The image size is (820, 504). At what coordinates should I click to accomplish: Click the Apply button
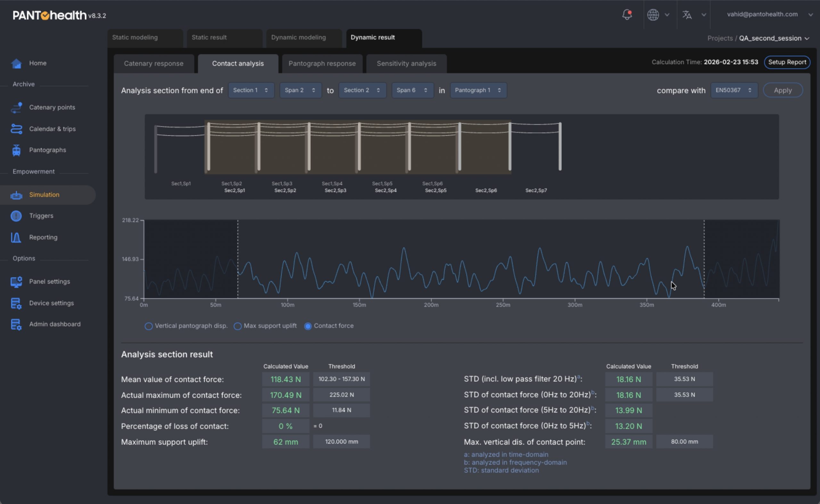point(783,90)
